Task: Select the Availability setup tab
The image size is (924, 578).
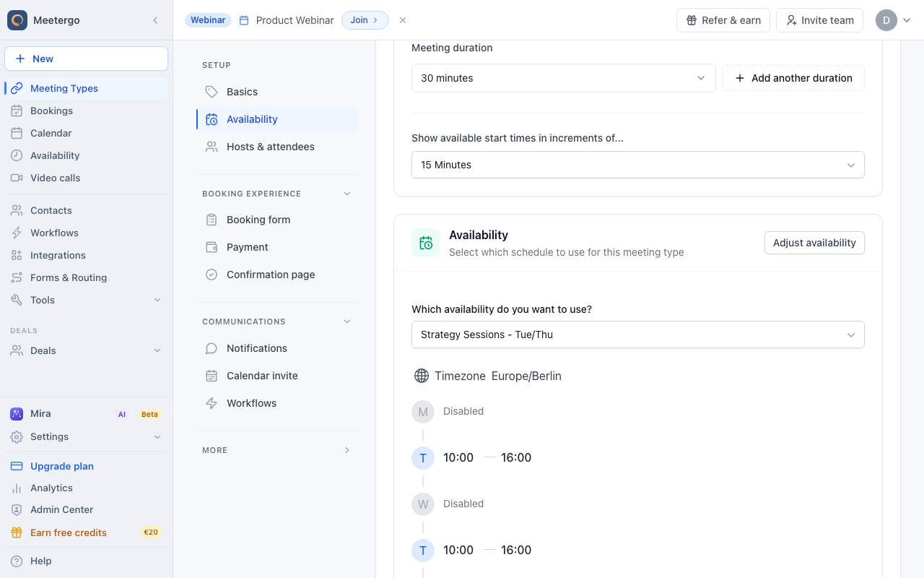Action: point(277,119)
